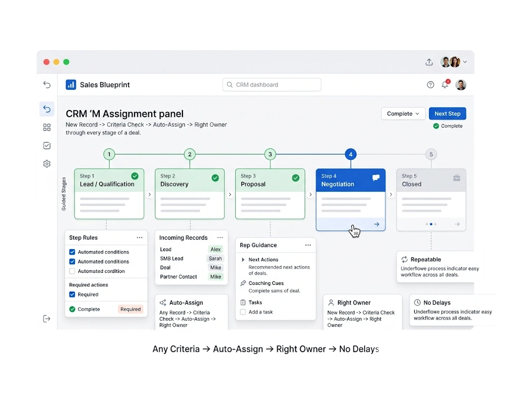The image size is (532, 397).
Task: Select timeline marker 1
Action: 109,154
